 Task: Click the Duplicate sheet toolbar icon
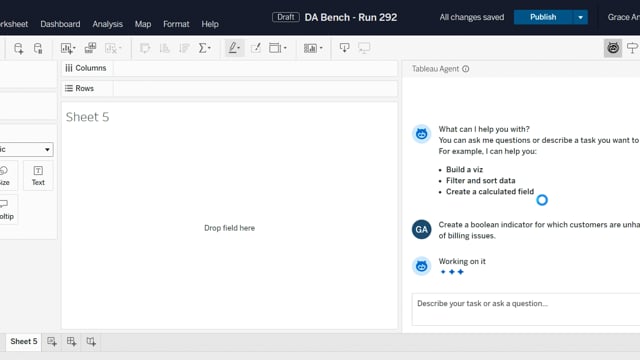click(x=90, y=48)
